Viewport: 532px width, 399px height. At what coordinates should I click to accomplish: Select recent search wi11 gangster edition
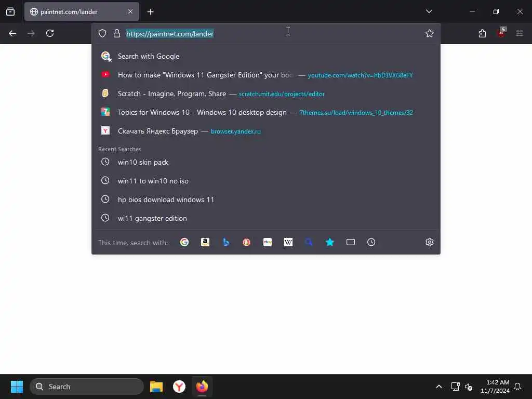click(x=266, y=218)
